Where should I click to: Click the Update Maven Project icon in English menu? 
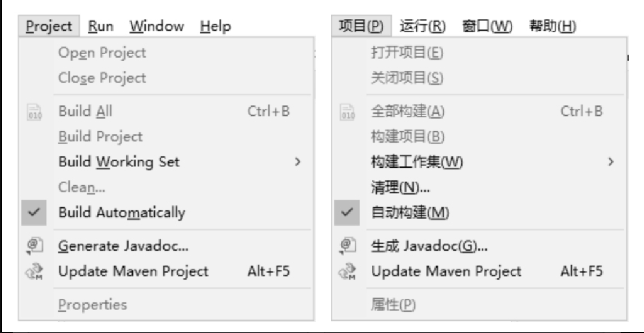[33, 272]
